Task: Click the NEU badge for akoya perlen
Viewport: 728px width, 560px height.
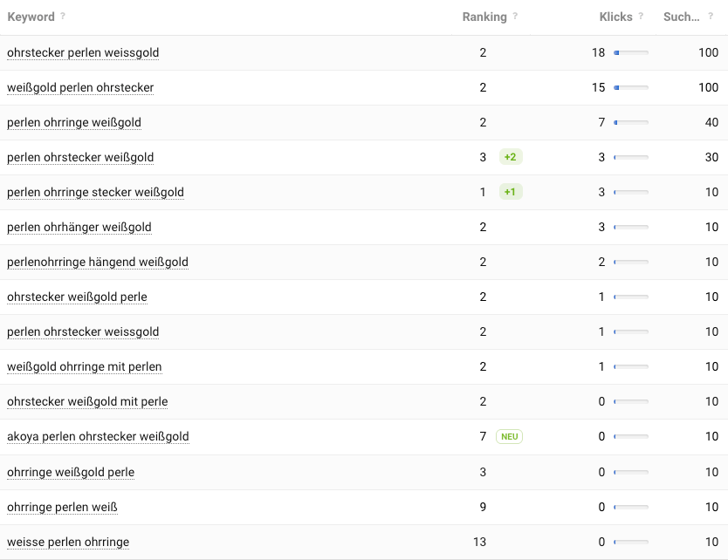Action: coord(509,437)
